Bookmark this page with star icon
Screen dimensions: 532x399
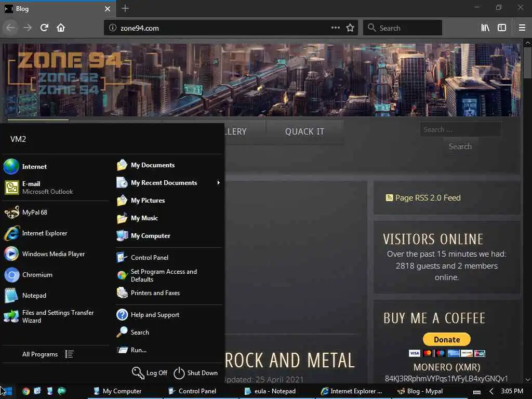coord(350,28)
